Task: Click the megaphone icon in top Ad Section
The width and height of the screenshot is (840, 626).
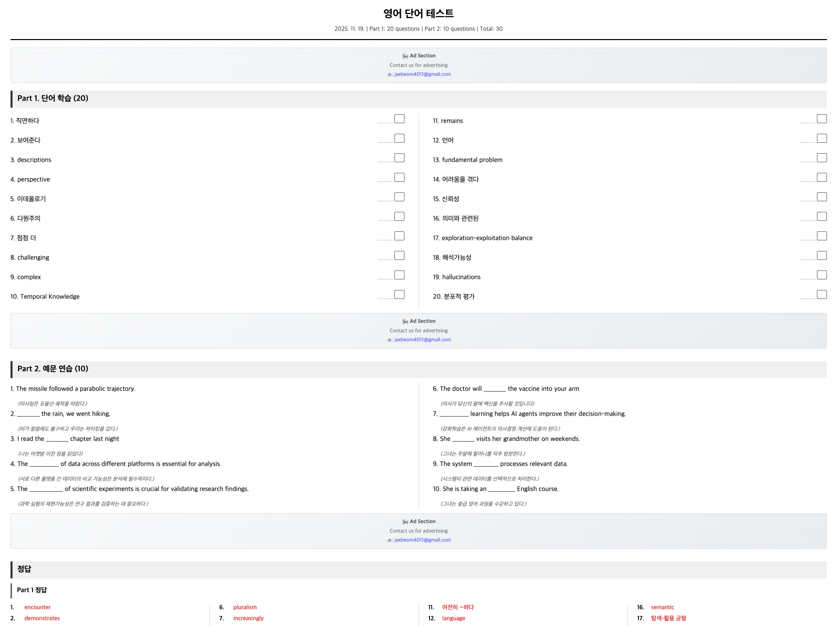Action: tap(405, 56)
